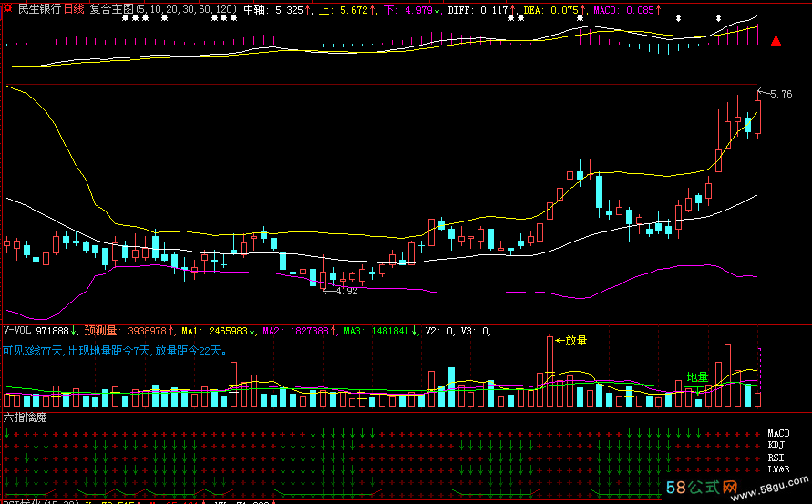This screenshot has width=812, height=504.
Task: Click the red triangle signal marker
Action: (x=776, y=40)
